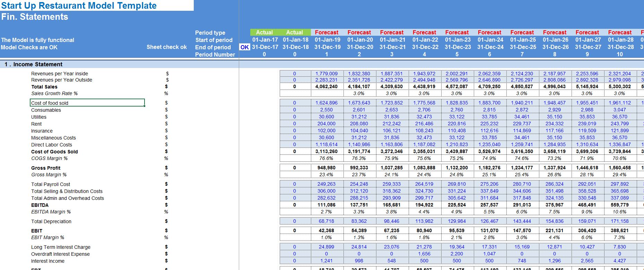Click COGS margin value 76.6%
Image resolution: width=644 pixels, height=270 pixels.
(x=327, y=158)
